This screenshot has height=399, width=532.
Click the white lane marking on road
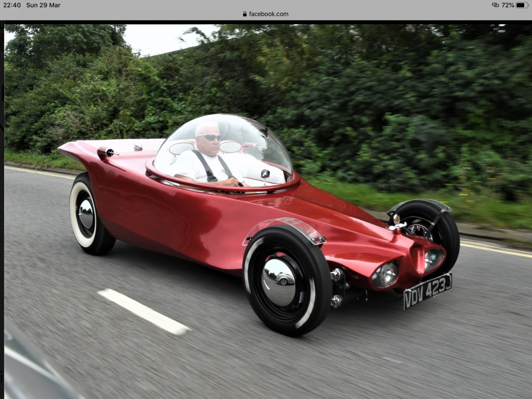[143, 311]
